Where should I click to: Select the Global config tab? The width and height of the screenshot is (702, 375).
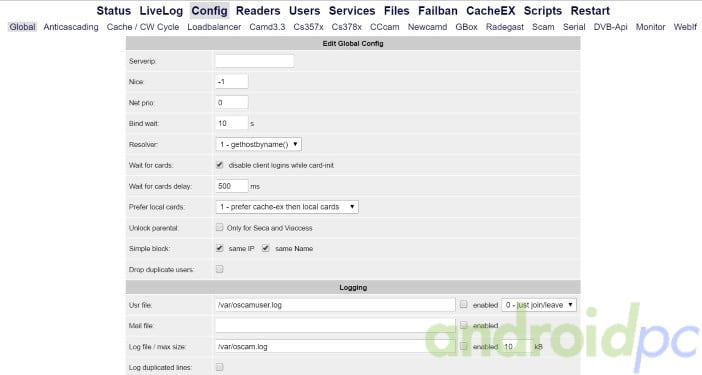tap(22, 27)
